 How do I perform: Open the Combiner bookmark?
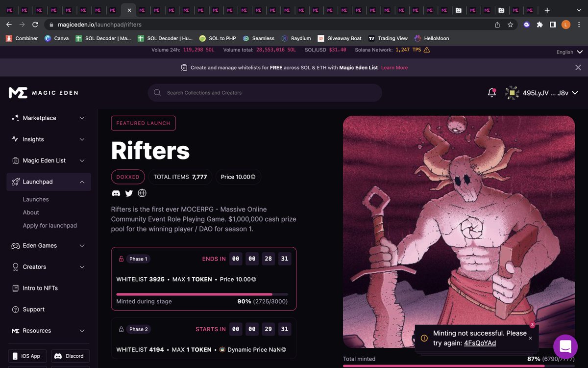pyautogui.click(x=22, y=38)
